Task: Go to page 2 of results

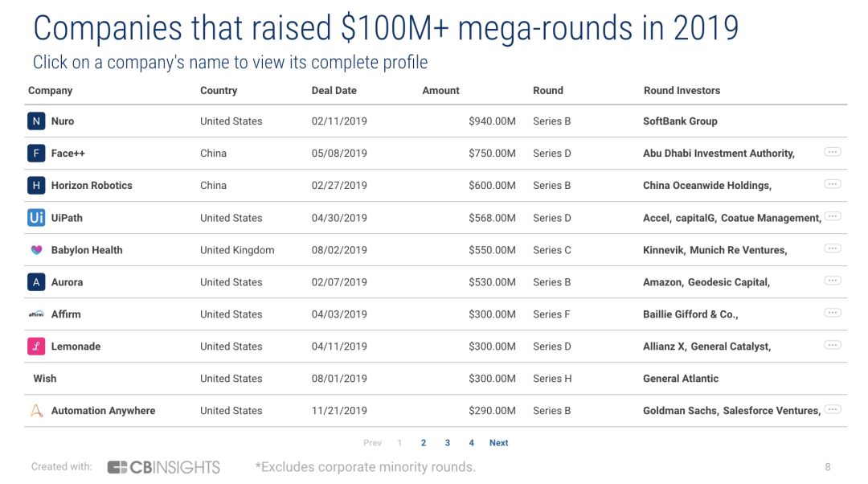Action: 424,443
